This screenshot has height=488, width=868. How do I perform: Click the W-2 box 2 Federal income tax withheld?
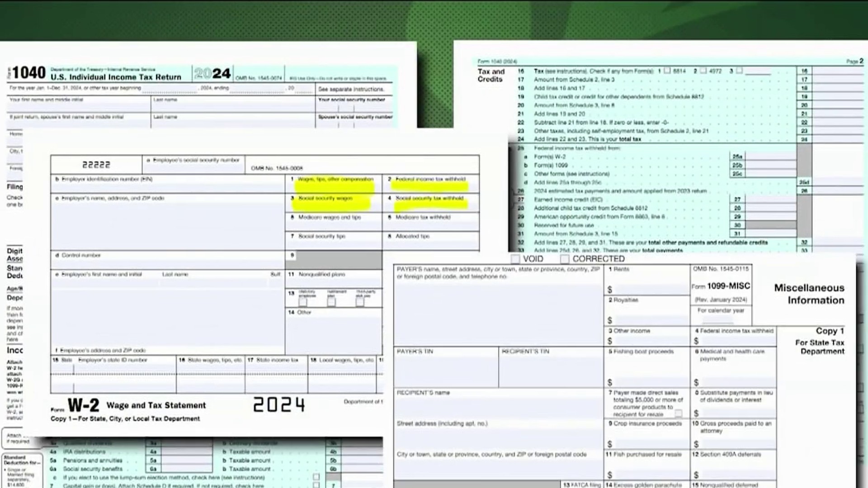tap(431, 184)
